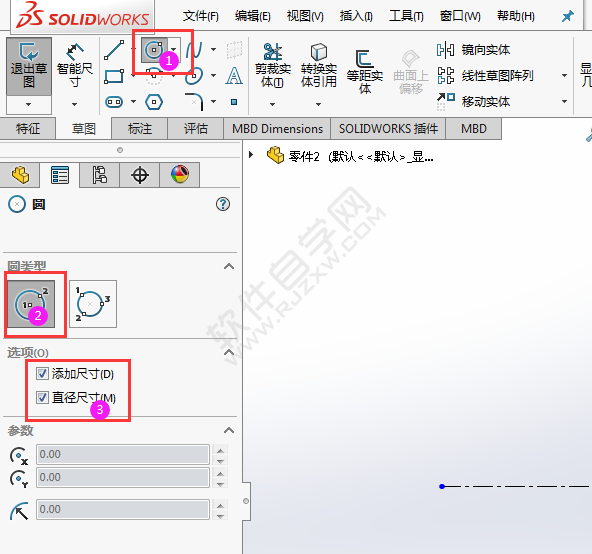Switch to the 标注 tab
Image resolution: width=592 pixels, height=554 pixels.
pyautogui.click(x=140, y=129)
